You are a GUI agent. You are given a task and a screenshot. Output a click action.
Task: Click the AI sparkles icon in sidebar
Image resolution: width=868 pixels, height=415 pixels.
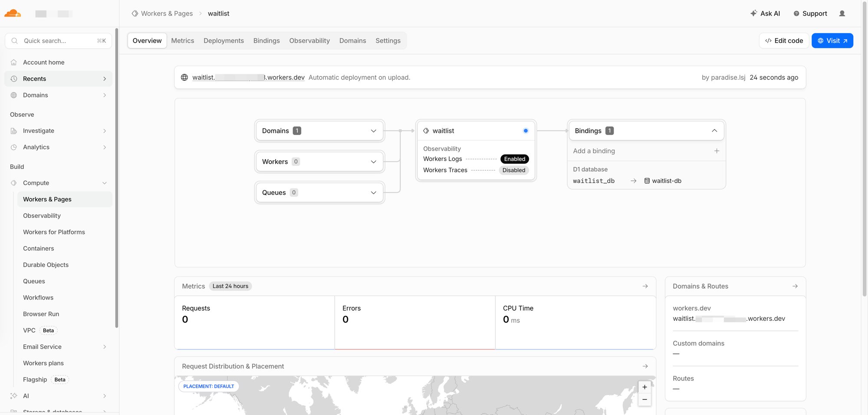(14, 396)
